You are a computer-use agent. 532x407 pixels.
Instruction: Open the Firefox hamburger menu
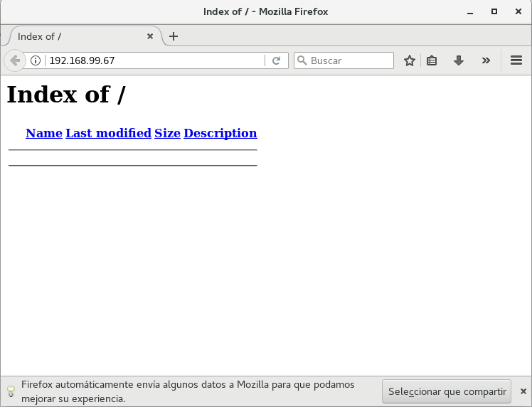pyautogui.click(x=516, y=61)
